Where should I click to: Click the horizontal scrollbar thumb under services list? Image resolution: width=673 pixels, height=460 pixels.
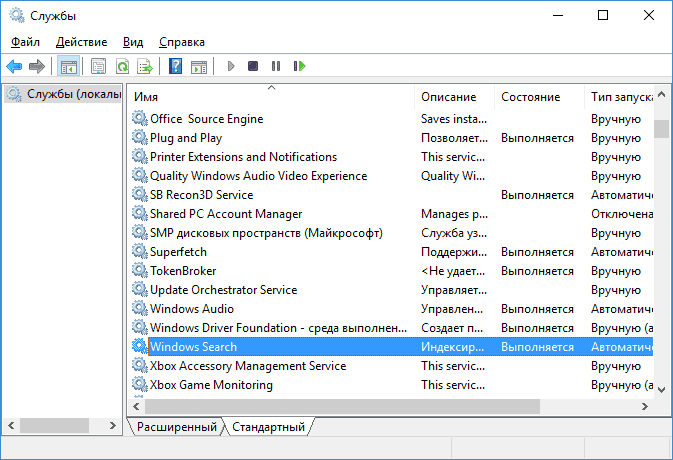pyautogui.click(x=342, y=406)
